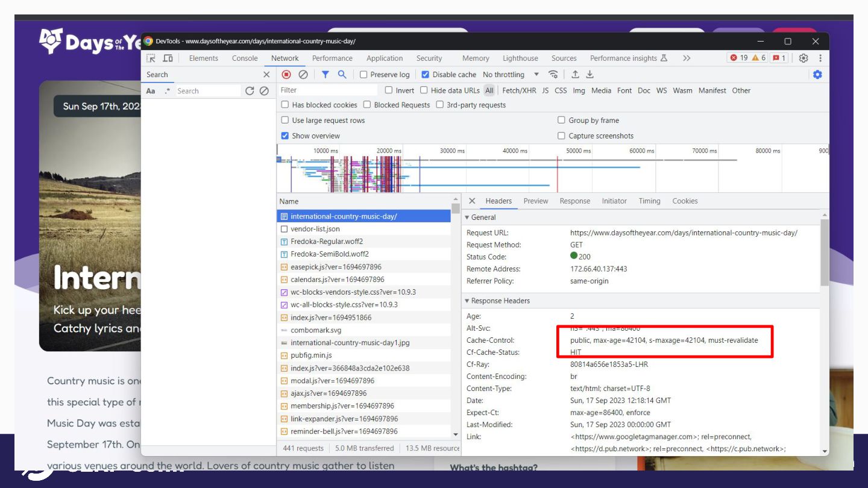
Task: Turn off Show overview checkbox
Action: tap(285, 136)
